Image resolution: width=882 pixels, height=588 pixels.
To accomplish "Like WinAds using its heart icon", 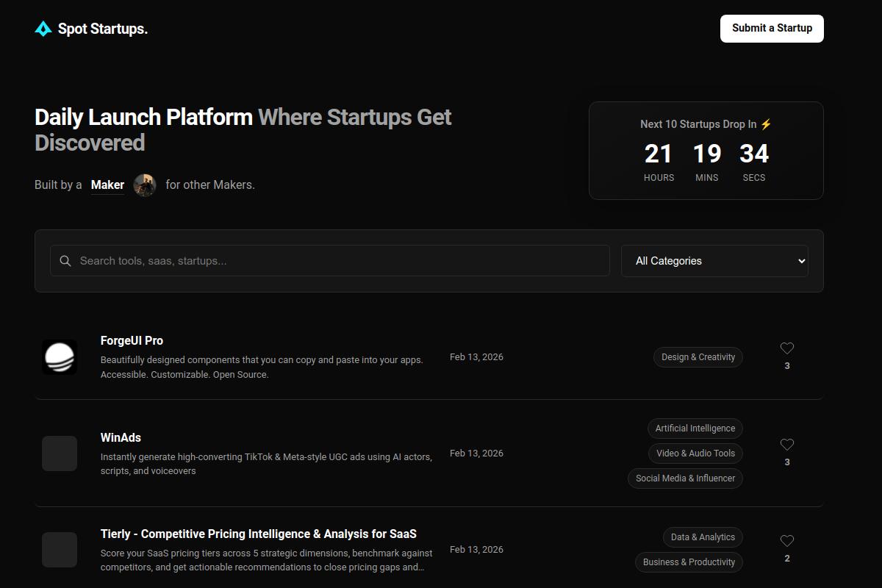I will tap(787, 445).
